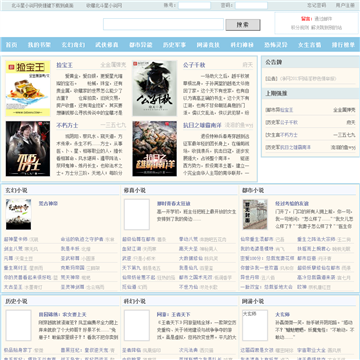Open the 血狱江湖 novel link
Screen dimensions: 360x360
pos(132,249)
